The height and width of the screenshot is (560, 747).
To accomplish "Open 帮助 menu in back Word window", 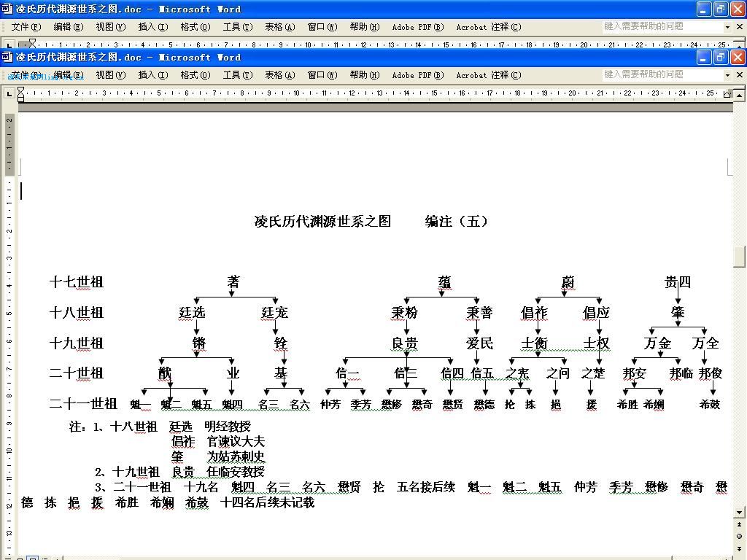I will click(365, 27).
